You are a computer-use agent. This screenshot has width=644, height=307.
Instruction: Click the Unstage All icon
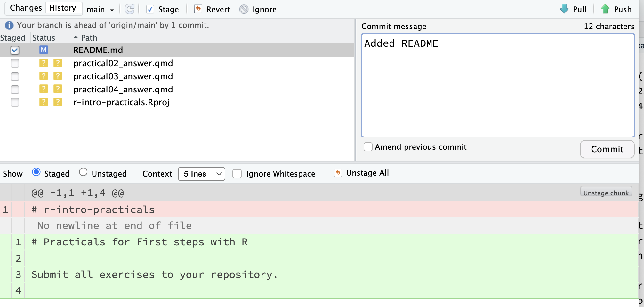(x=338, y=173)
